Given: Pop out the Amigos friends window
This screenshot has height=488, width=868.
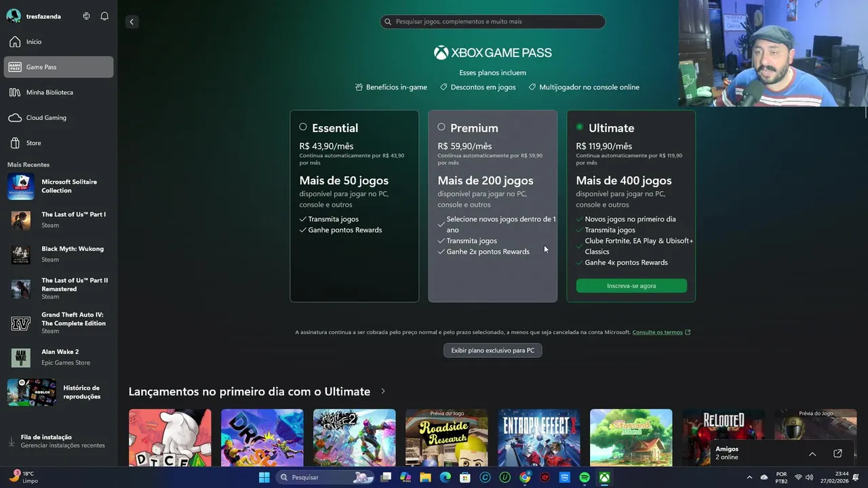Looking at the screenshot, I should coord(837,453).
